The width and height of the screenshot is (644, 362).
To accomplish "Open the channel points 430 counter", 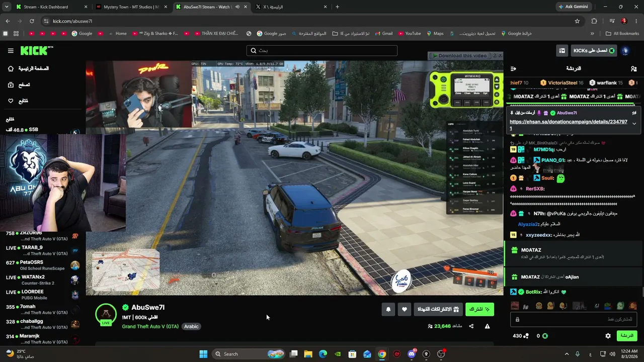I will [x=521, y=336].
